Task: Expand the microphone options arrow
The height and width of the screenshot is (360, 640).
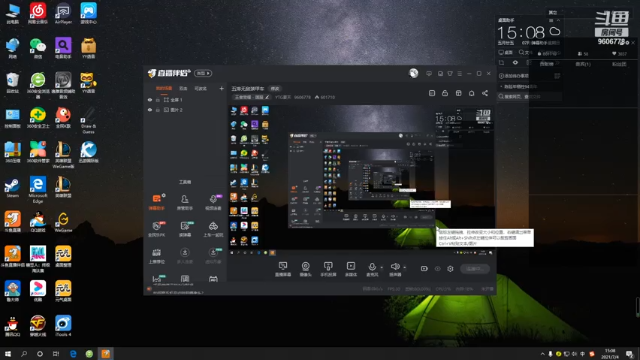Action: click(x=381, y=268)
